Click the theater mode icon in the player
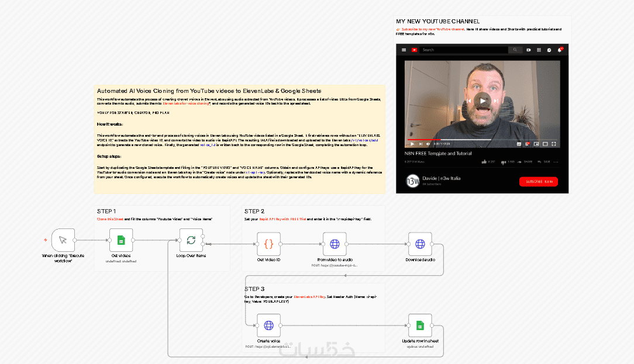 (x=545, y=144)
